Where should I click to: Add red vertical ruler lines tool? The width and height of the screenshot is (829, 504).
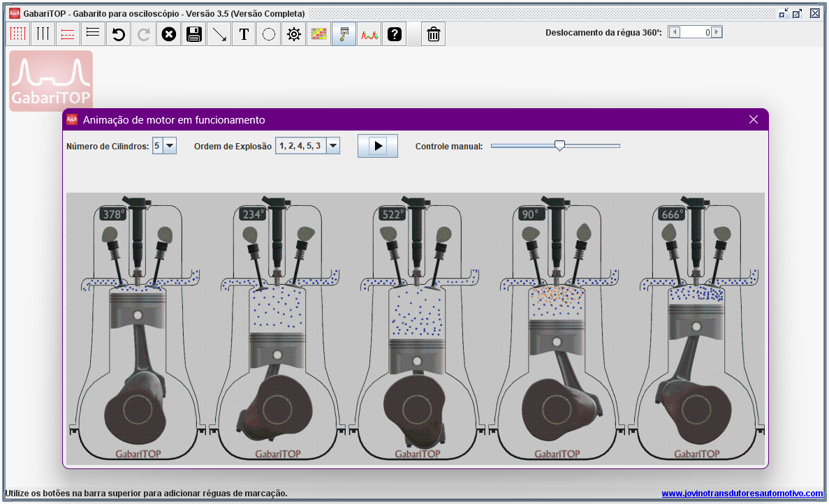pyautogui.click(x=17, y=34)
